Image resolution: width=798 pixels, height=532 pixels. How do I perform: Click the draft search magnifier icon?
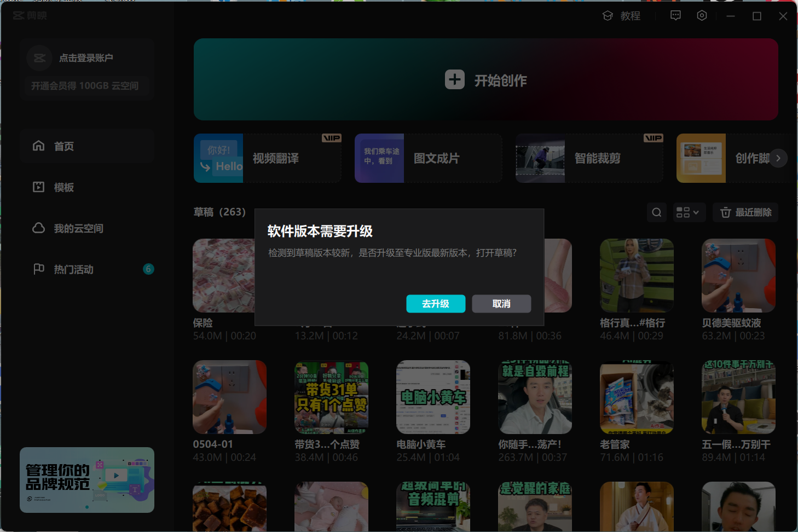point(656,212)
